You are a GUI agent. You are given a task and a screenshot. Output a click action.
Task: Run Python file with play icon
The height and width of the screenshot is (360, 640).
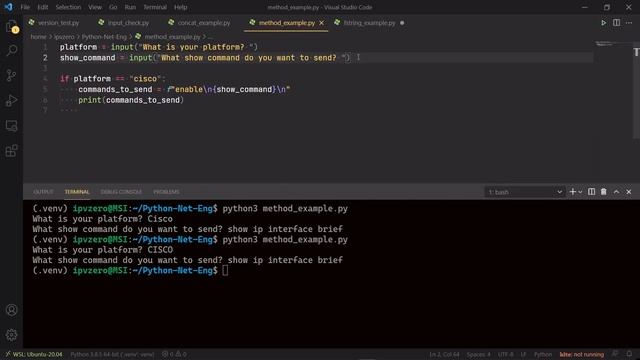(x=603, y=23)
